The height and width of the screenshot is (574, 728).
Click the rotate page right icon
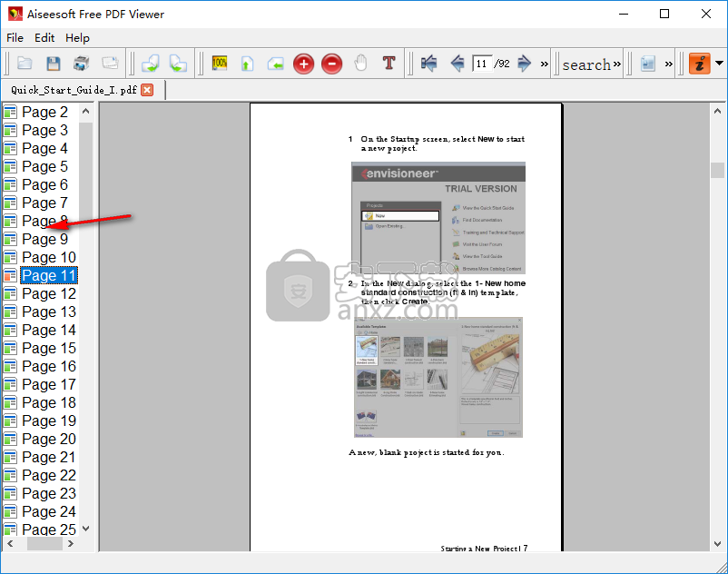(x=150, y=64)
